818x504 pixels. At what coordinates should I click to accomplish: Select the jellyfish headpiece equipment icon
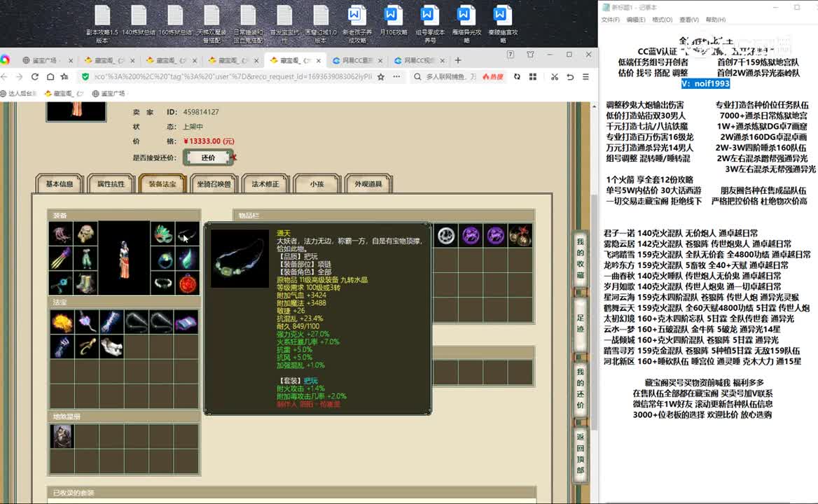61,234
